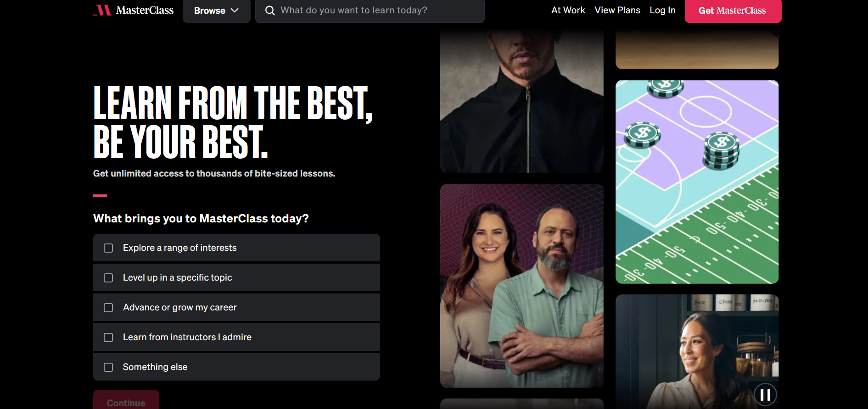This screenshot has height=409, width=868.
Task: Open the two smiling instructors class thumbnail
Action: click(x=522, y=286)
